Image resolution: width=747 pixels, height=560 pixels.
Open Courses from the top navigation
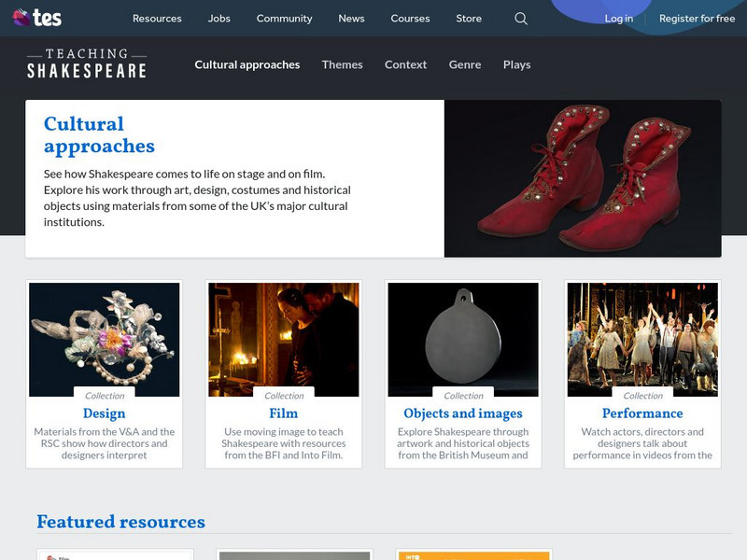click(x=410, y=19)
